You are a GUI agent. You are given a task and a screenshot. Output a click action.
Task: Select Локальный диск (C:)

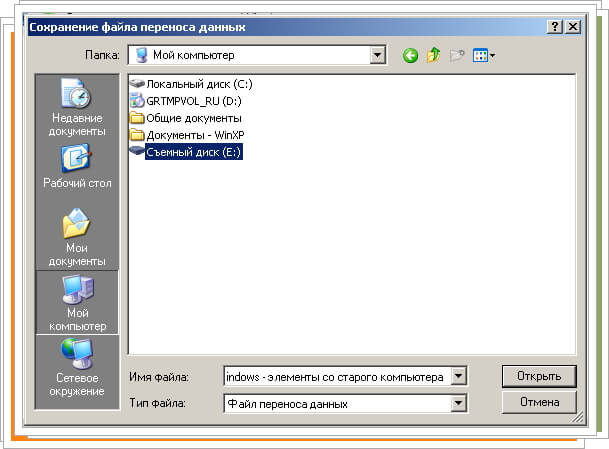coord(193,84)
